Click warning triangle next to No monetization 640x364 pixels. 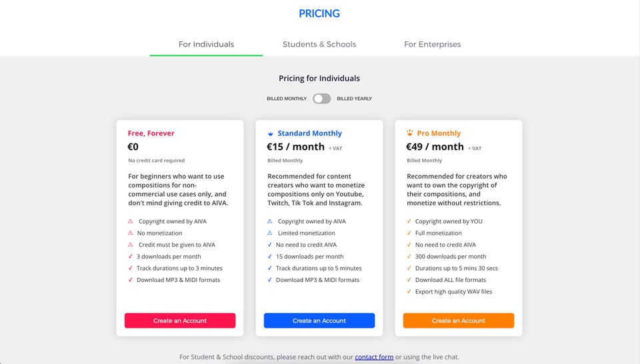click(131, 233)
